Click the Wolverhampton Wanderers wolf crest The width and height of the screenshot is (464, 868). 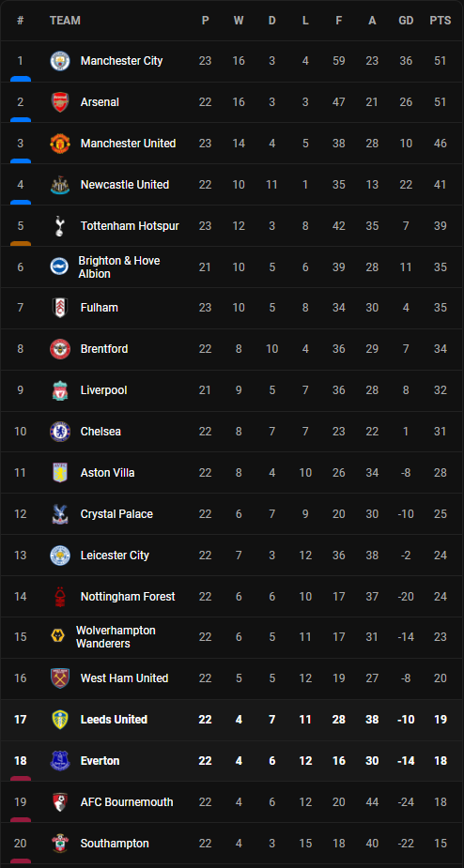(57, 637)
